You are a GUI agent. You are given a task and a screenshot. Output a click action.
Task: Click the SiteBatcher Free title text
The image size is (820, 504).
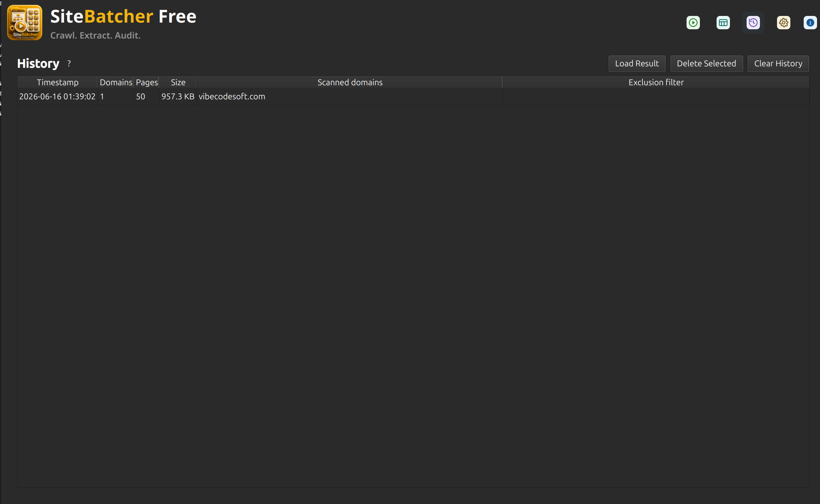click(x=123, y=17)
